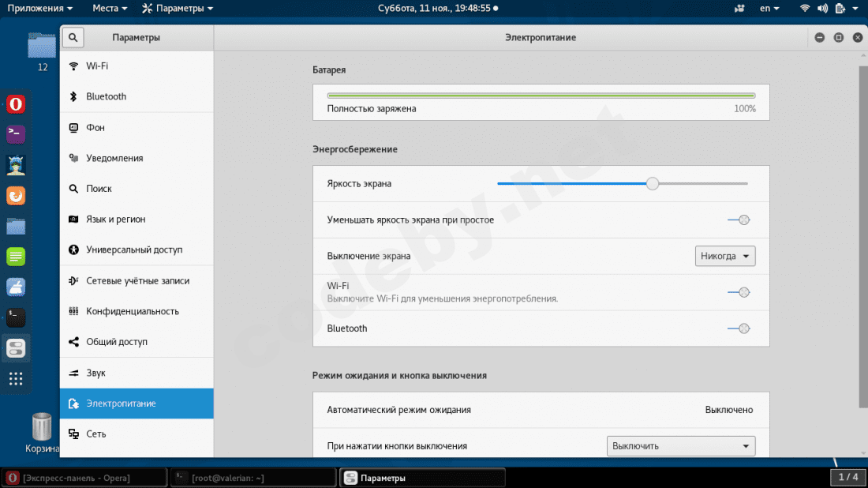
Task: Open Звук settings panel
Action: click(137, 373)
